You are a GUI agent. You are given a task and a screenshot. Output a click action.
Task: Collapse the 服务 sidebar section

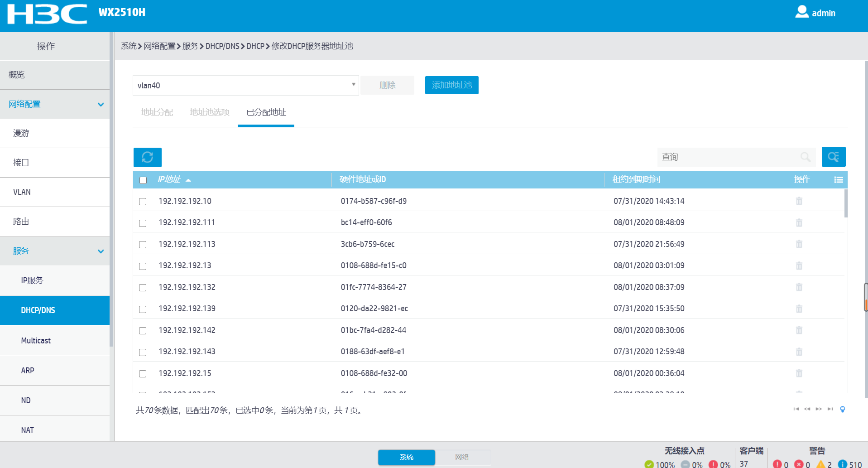(x=101, y=251)
